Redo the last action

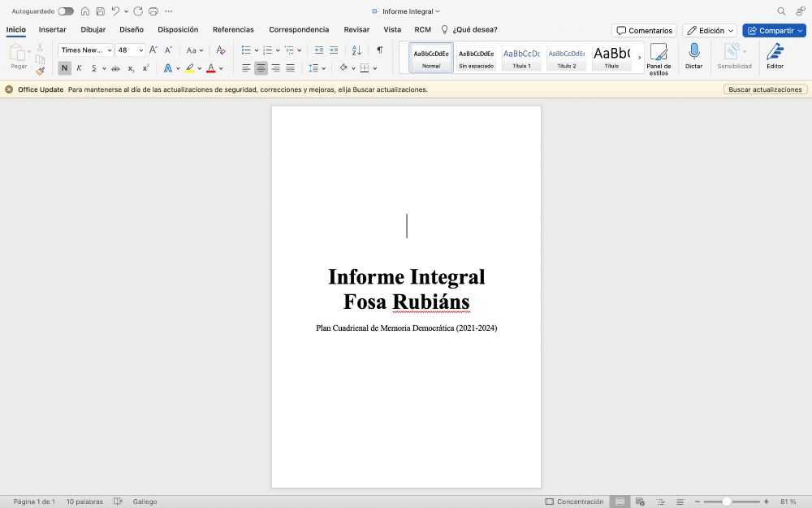[x=138, y=11]
